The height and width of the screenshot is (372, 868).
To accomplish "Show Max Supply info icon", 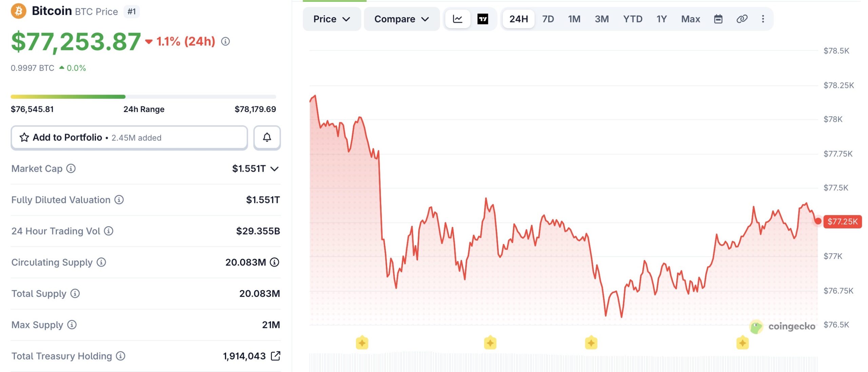I will coord(72,324).
